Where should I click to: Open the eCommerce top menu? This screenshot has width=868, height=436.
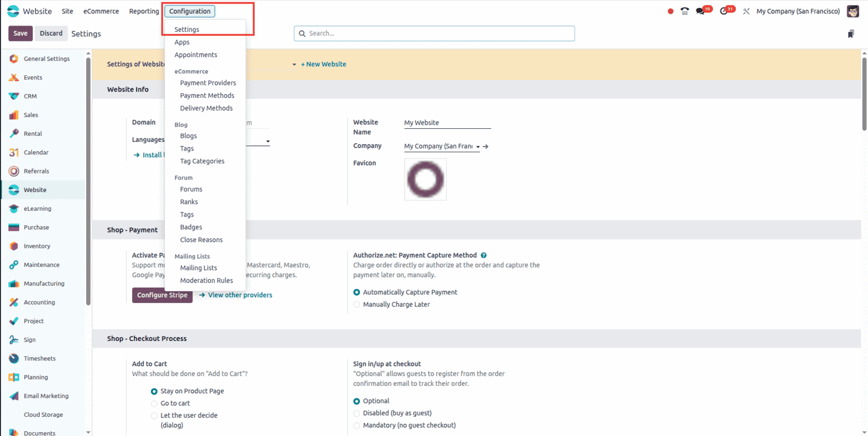tap(101, 11)
